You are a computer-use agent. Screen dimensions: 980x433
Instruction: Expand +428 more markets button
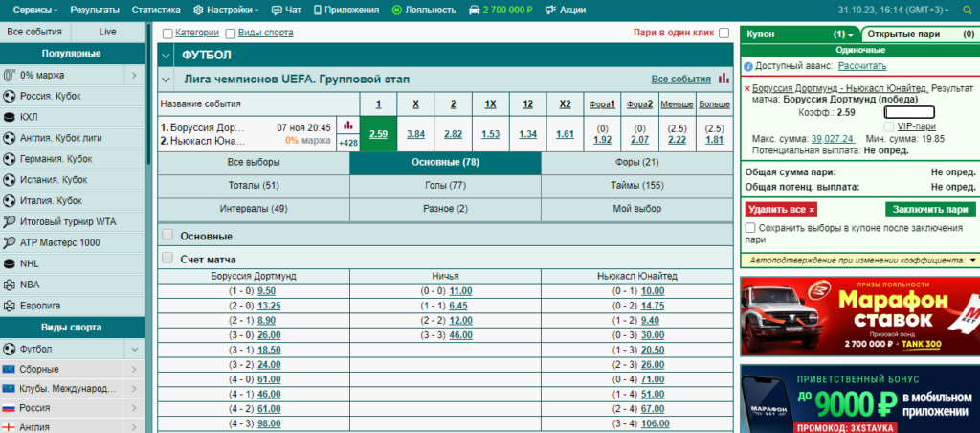tap(347, 143)
